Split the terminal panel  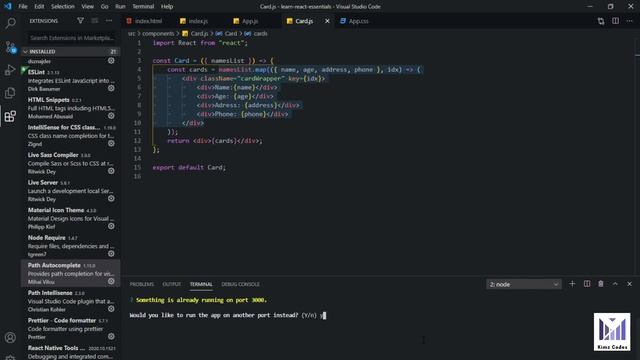(587, 284)
